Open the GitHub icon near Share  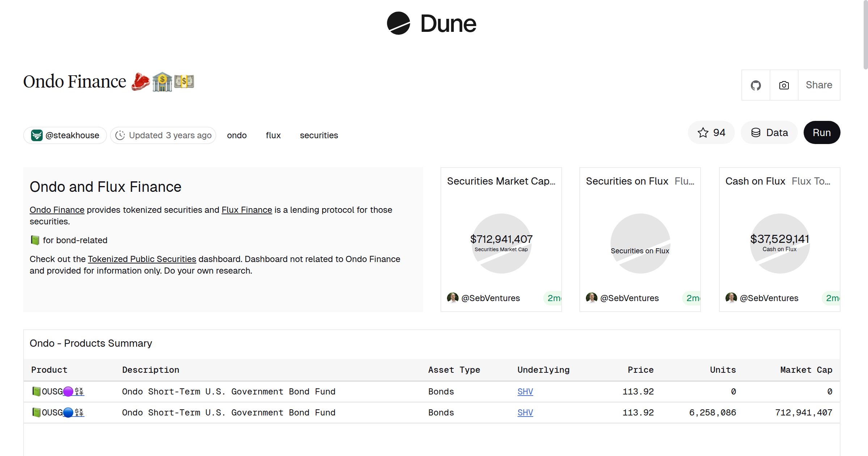coord(756,85)
